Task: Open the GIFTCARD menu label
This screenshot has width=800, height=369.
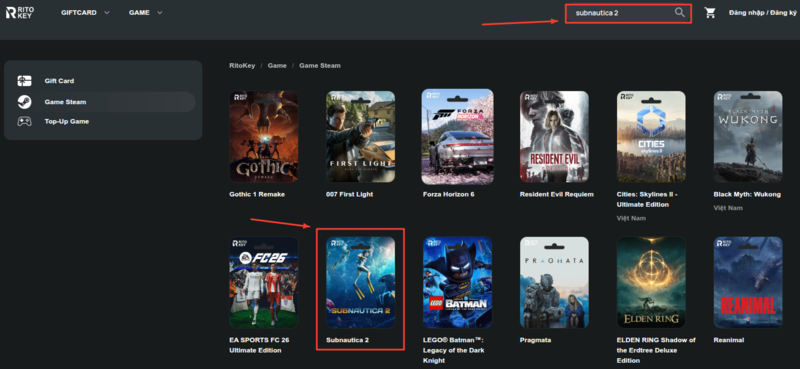Action: click(x=79, y=13)
